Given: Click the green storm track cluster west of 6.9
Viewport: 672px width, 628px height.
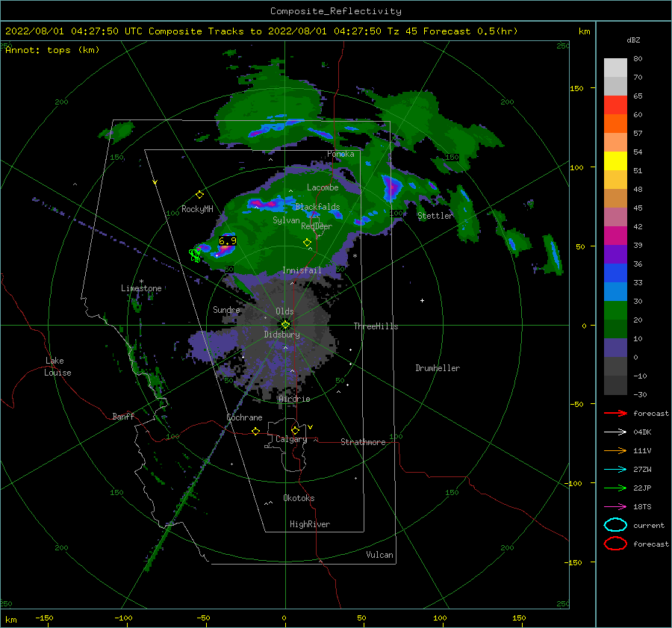Looking at the screenshot, I should 195,255.
